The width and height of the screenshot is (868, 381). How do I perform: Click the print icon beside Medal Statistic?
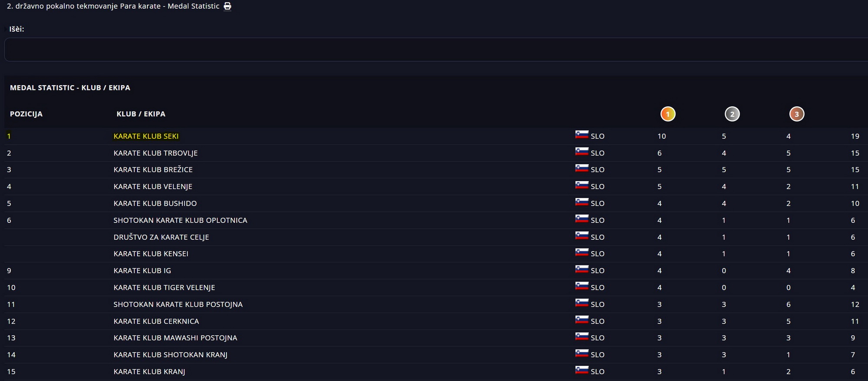coord(227,7)
